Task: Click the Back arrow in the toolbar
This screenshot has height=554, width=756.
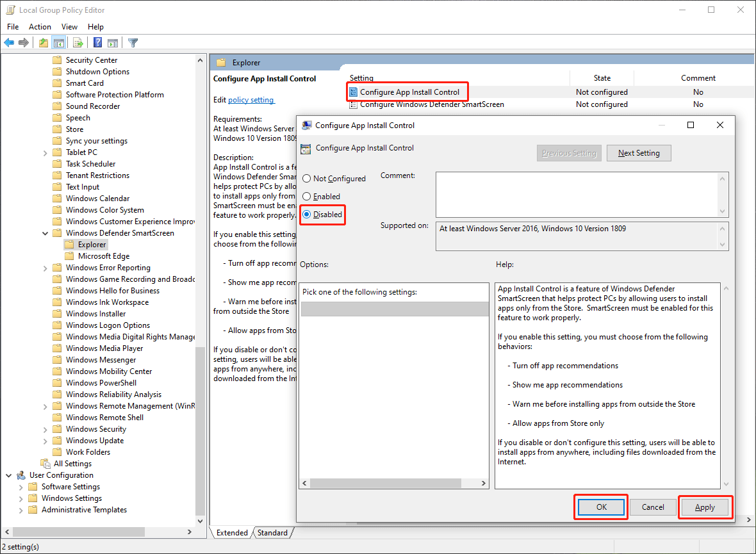Action: click(x=9, y=43)
